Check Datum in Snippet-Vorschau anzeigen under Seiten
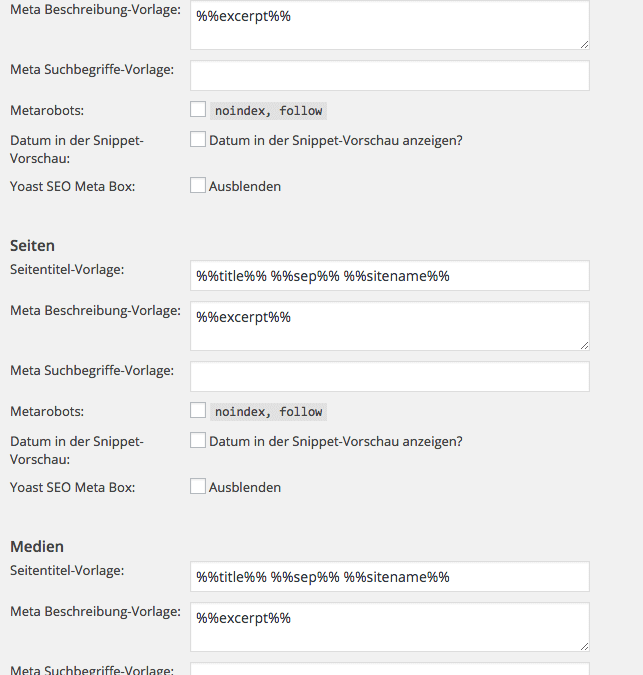643x675 pixels. click(198, 441)
